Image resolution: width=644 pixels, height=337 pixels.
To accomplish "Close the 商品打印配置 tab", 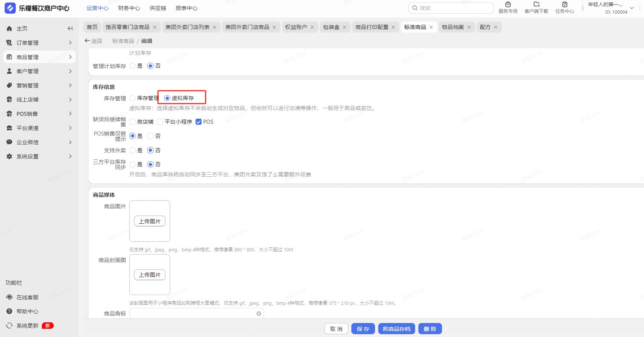I will coord(393,27).
